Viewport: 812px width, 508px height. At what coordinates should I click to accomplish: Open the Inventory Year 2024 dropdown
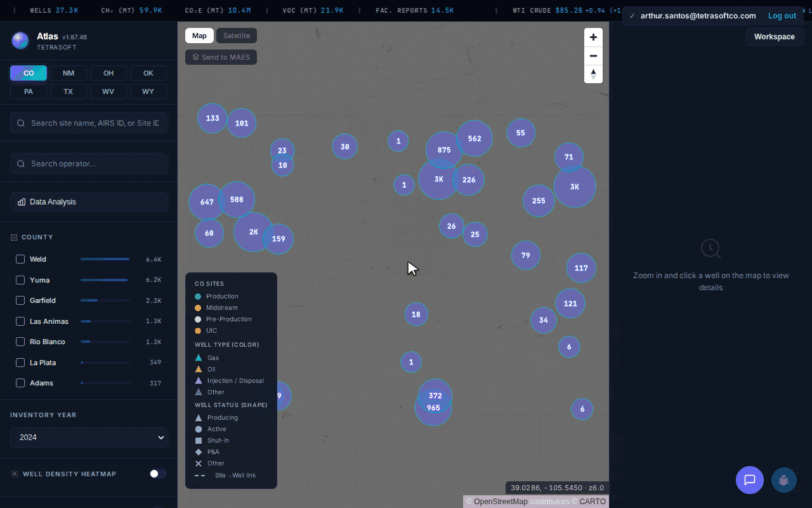click(89, 438)
